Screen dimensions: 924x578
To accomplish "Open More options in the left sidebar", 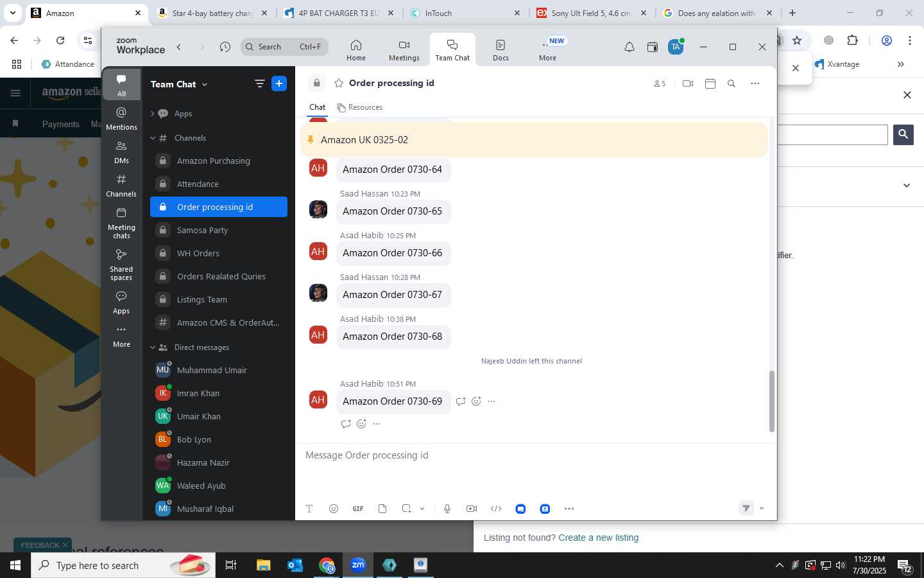I will (121, 336).
